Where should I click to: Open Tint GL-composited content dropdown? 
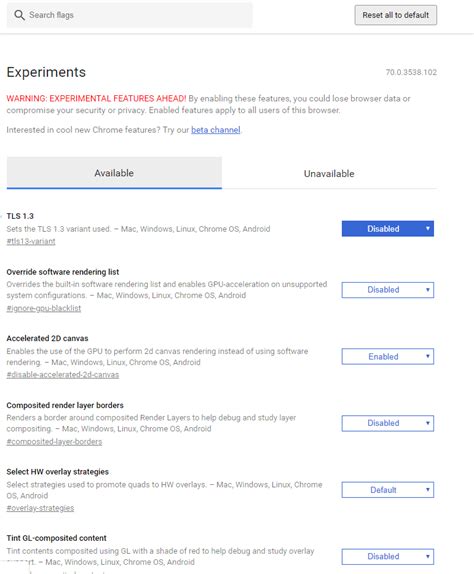pyautogui.click(x=388, y=556)
